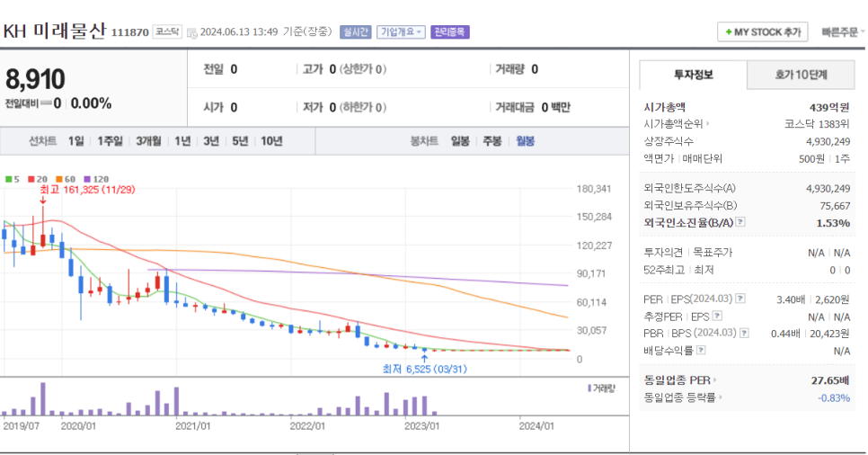Click the 상장주식수 value 4,930,249
Screen dimensions: 868x455
828,141
